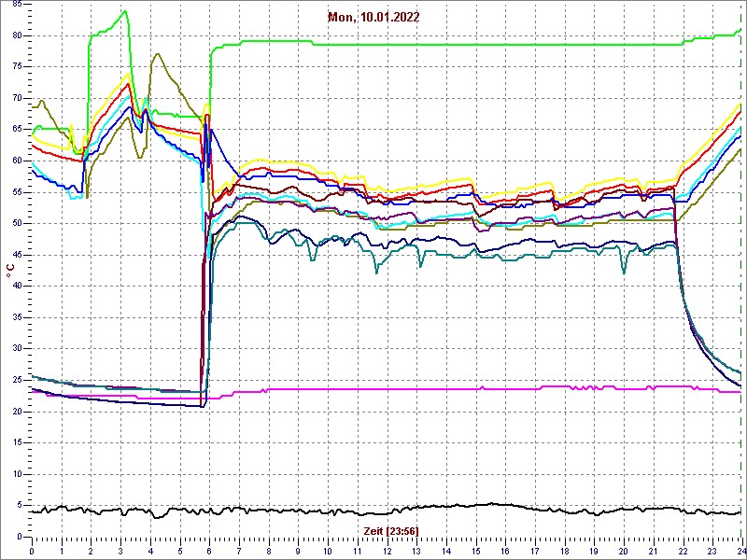The width and height of the screenshot is (747, 560).
Task: Click hour 8 on the time axis
Action: [268, 550]
